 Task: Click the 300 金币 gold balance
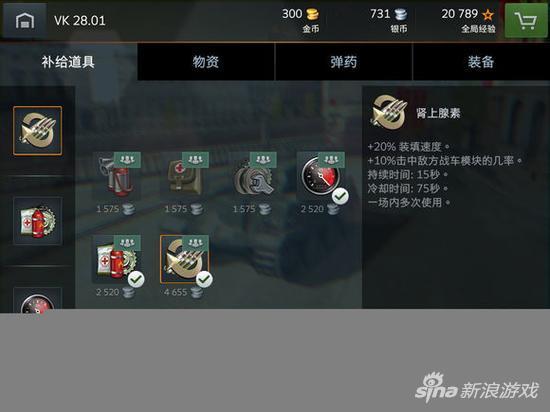[301, 20]
